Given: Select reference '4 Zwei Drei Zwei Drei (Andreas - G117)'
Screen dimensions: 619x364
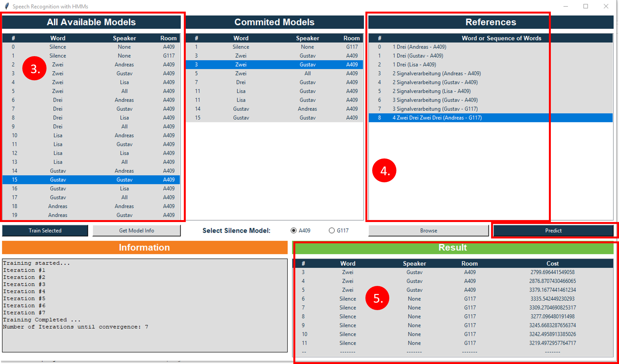Looking at the screenshot, I should [x=490, y=118].
